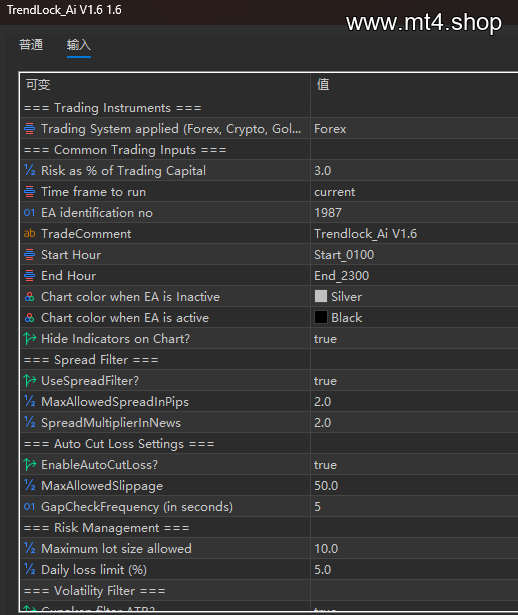Image resolution: width=518 pixels, height=615 pixels.
Task: Click the integer icon beside EA identification no
Action: [x=29, y=213]
